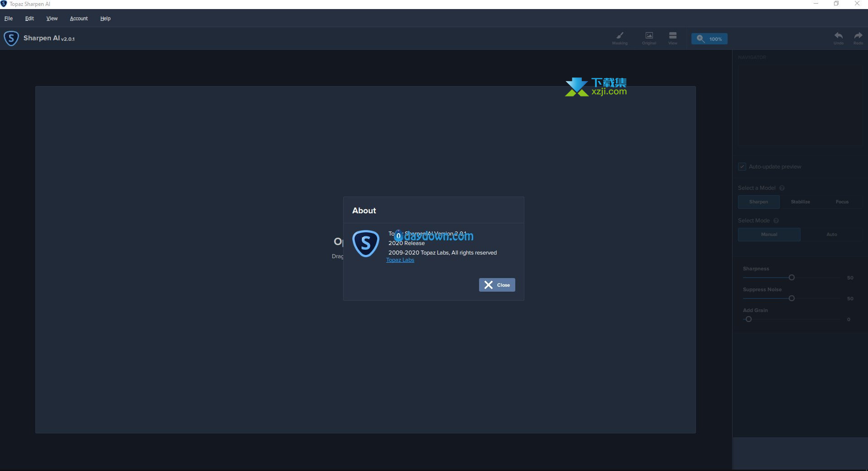Click the Undo arrow icon

[839, 38]
